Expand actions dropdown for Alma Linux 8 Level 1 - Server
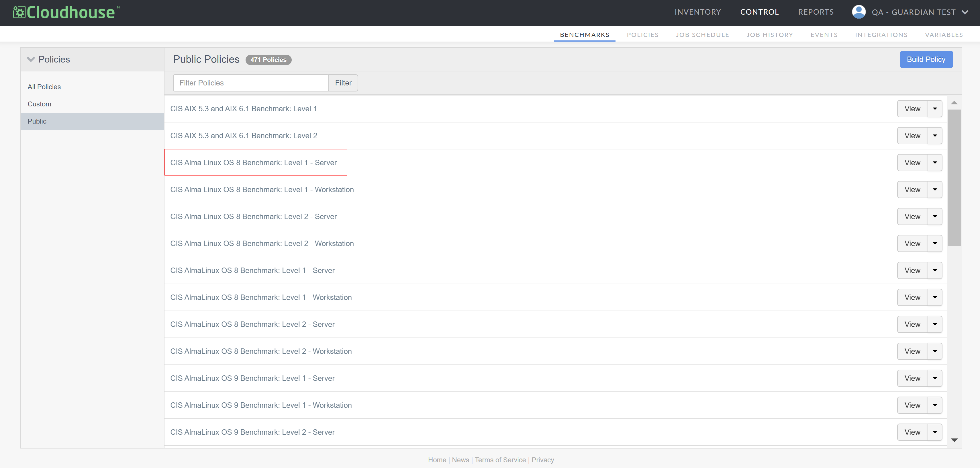This screenshot has height=468, width=980. click(x=935, y=163)
